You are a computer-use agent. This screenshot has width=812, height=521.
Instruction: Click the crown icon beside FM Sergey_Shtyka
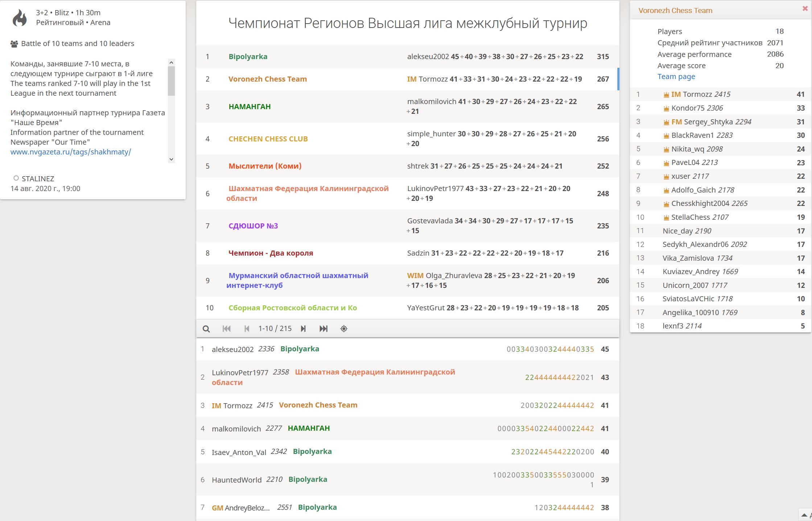tap(666, 122)
